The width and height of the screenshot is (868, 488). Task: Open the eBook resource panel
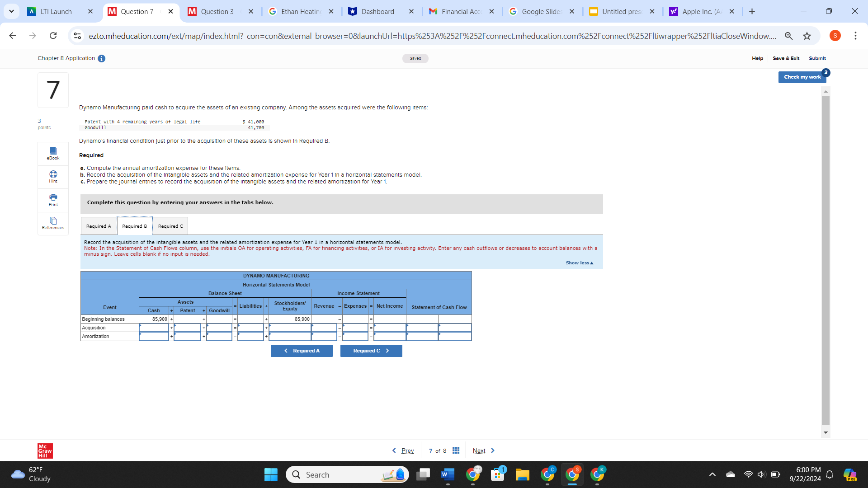point(53,154)
